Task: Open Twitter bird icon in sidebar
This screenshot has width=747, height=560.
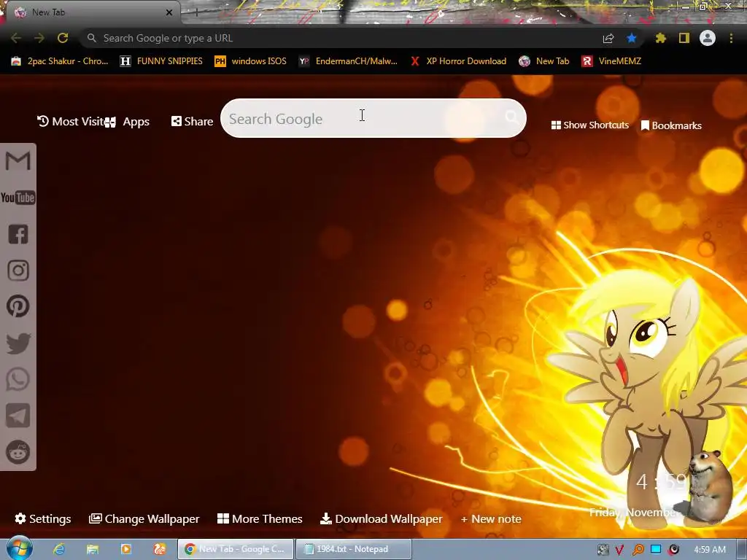Action: tap(18, 343)
